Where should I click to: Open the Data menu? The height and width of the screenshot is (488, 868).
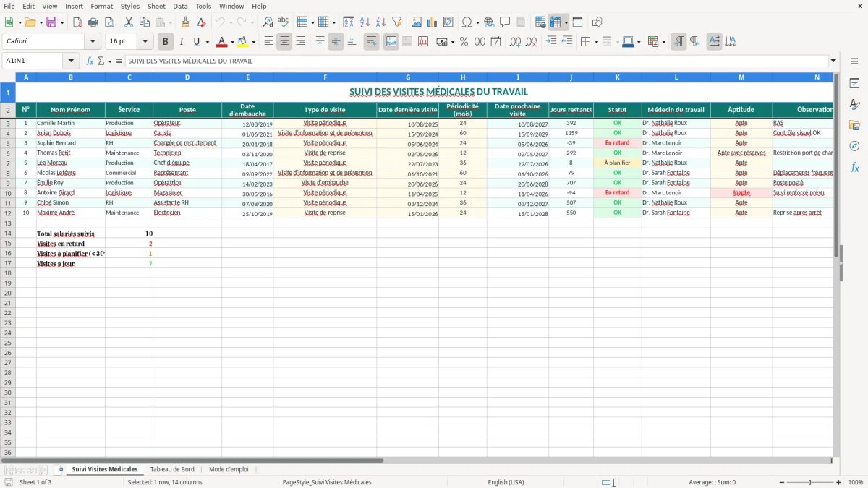pyautogui.click(x=180, y=6)
